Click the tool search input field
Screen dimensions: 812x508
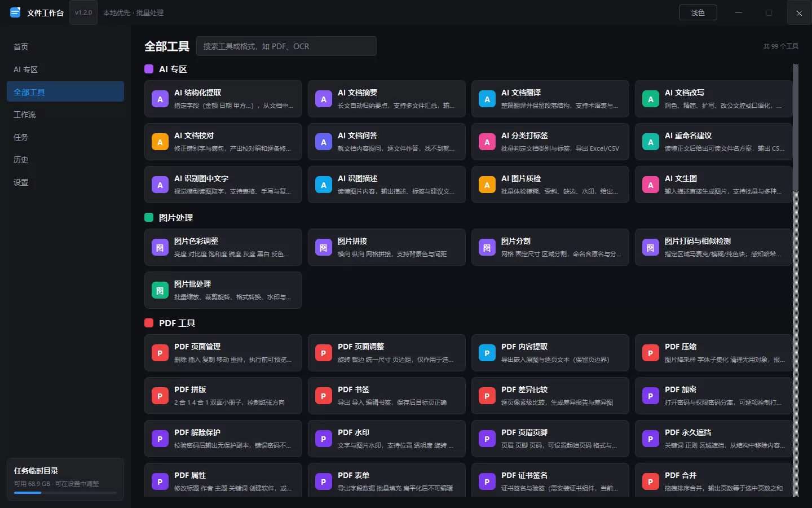pyautogui.click(x=286, y=46)
